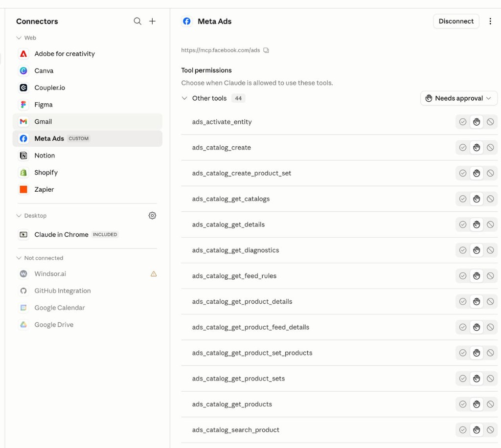
Task: Always allow ads_catalog_get_product_details tool
Action: tap(463, 301)
